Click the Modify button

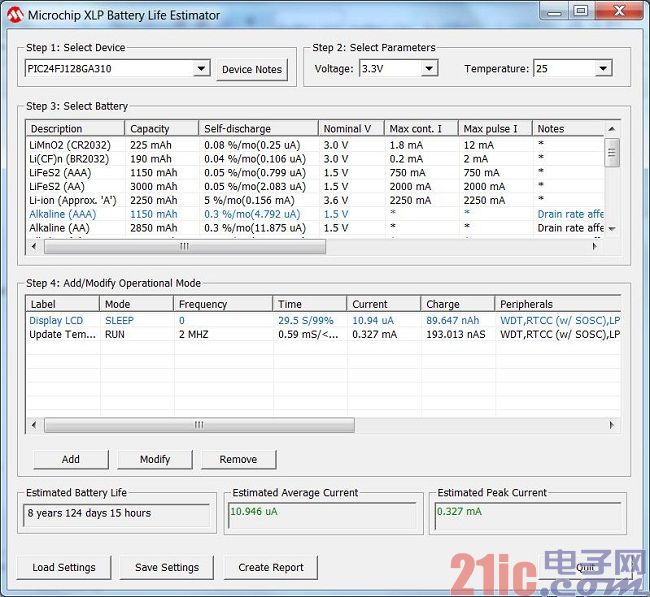coord(155,459)
